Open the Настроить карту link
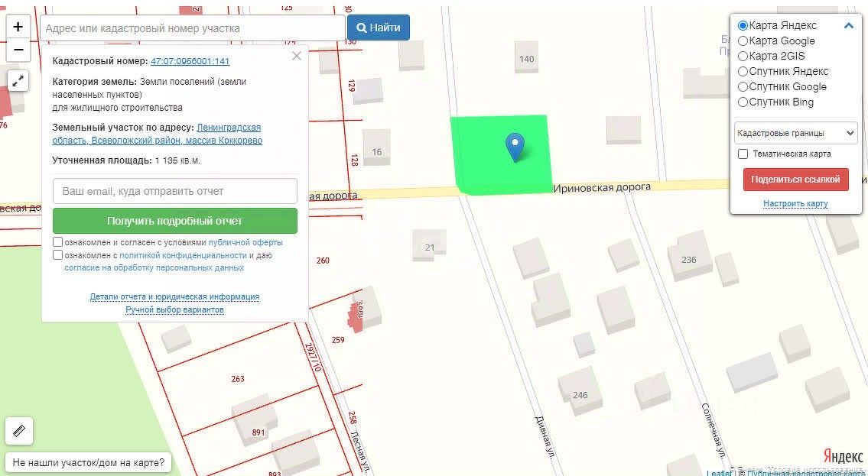The image size is (868, 476). click(x=795, y=203)
